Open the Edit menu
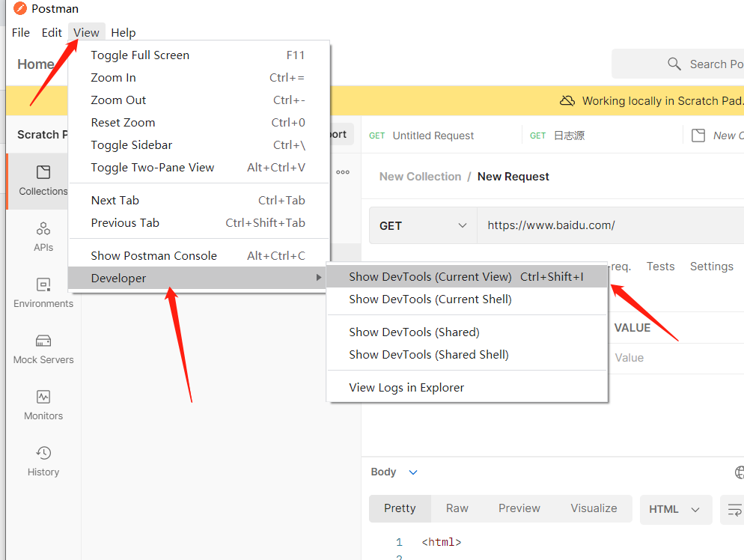744x560 pixels. pyautogui.click(x=52, y=33)
